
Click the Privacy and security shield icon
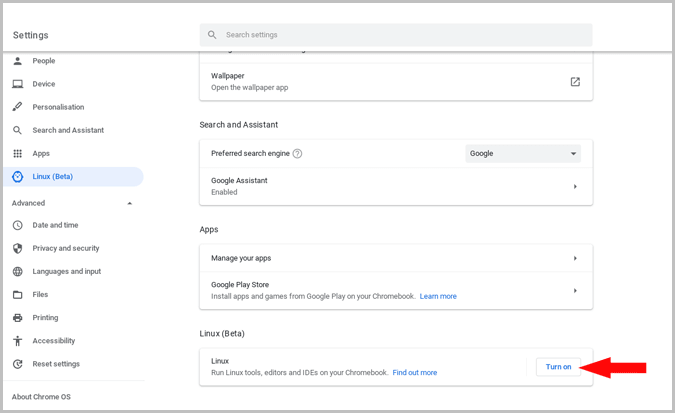[x=17, y=248]
